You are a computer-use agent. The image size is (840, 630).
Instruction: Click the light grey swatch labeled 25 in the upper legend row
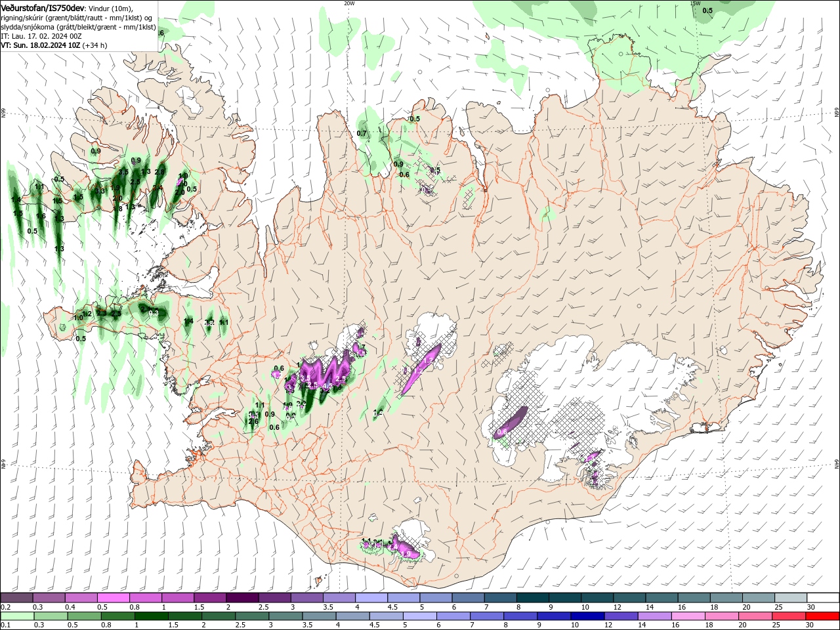pyautogui.click(x=791, y=598)
